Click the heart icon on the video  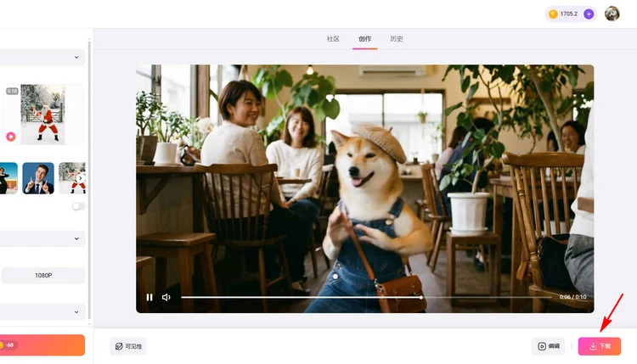(x=329, y=98)
